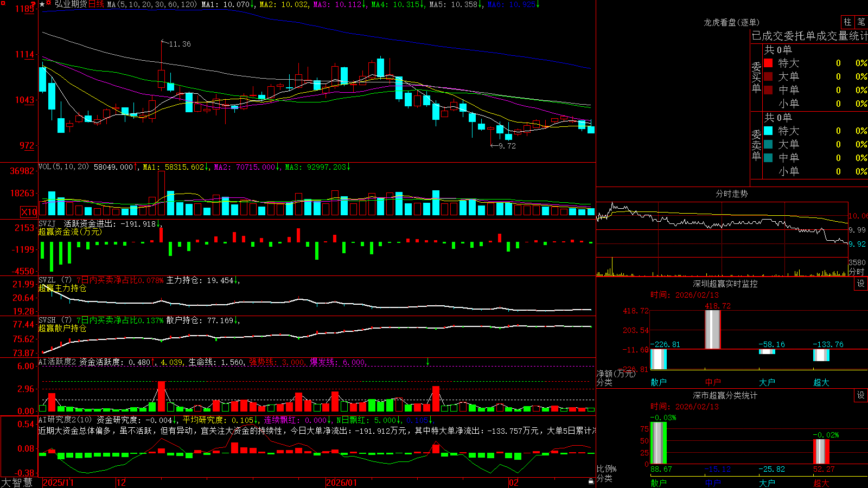Click the AI研究度2(10) indicator name

[65, 420]
